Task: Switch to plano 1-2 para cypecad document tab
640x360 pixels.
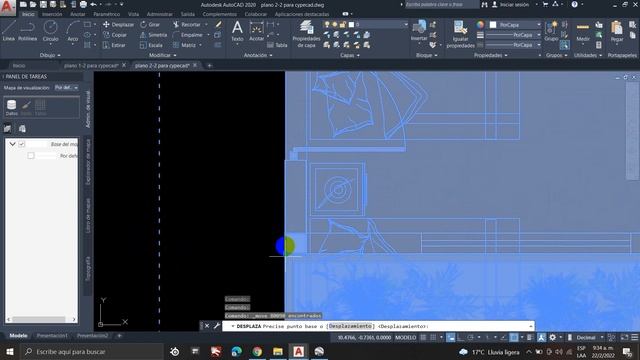Action: pos(91,65)
